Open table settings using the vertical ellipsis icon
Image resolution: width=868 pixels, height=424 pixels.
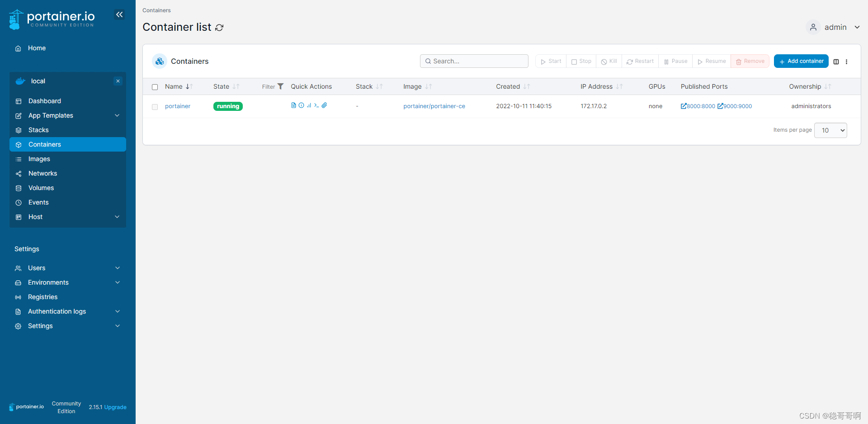click(846, 62)
